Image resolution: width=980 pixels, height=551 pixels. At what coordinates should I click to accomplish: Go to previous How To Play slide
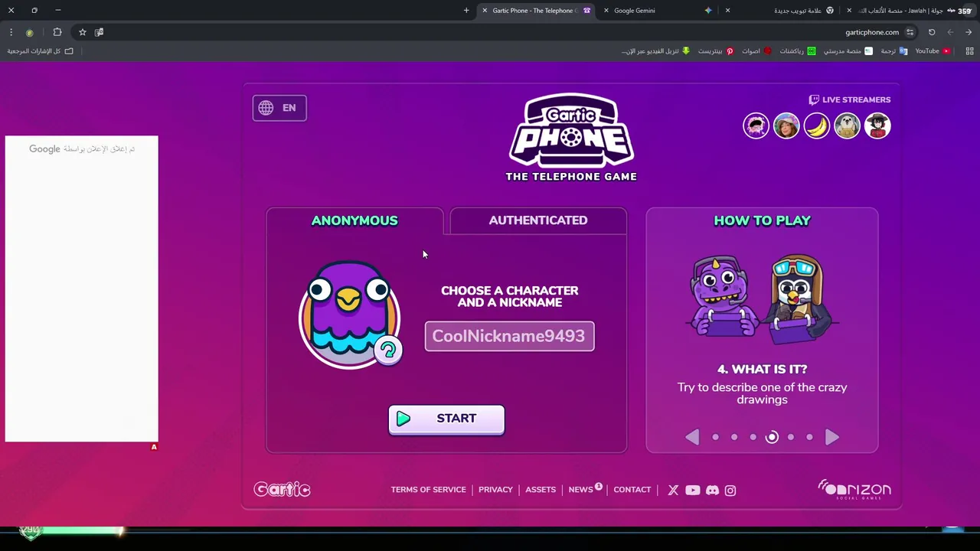[692, 437]
